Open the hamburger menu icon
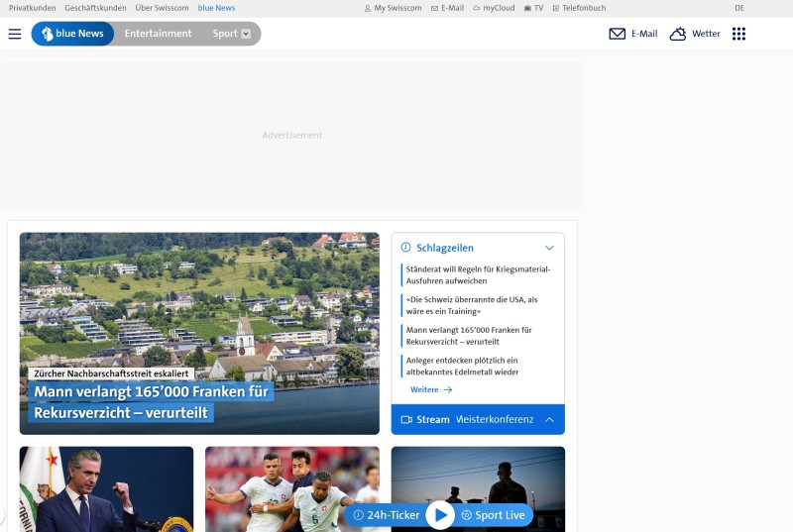Screen dimensions: 793x532 point(15,34)
